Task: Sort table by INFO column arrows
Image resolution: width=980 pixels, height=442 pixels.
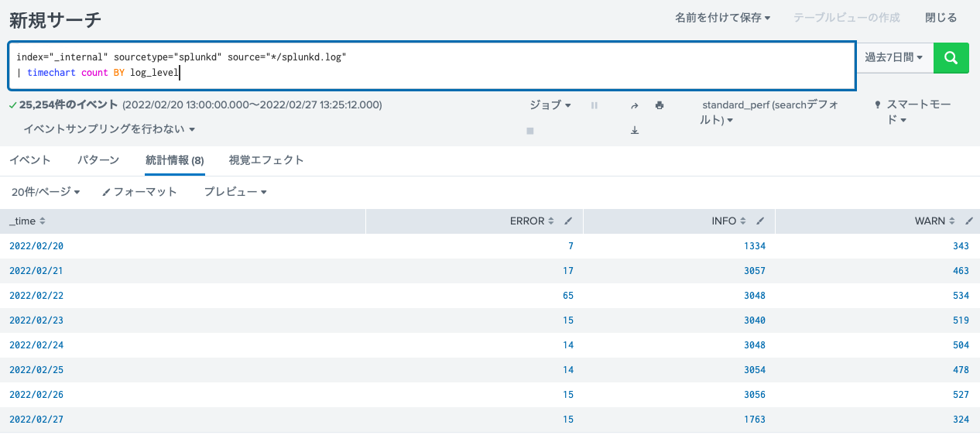Action: (x=743, y=221)
